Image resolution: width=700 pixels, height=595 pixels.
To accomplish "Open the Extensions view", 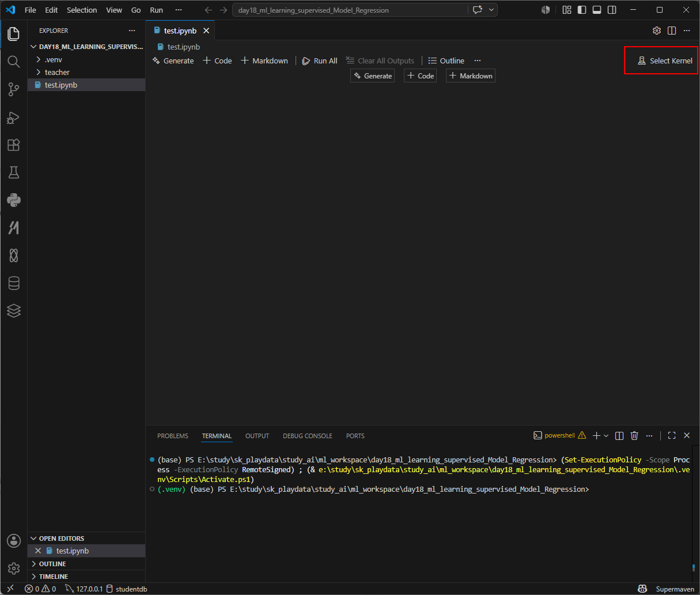I will pyautogui.click(x=14, y=145).
